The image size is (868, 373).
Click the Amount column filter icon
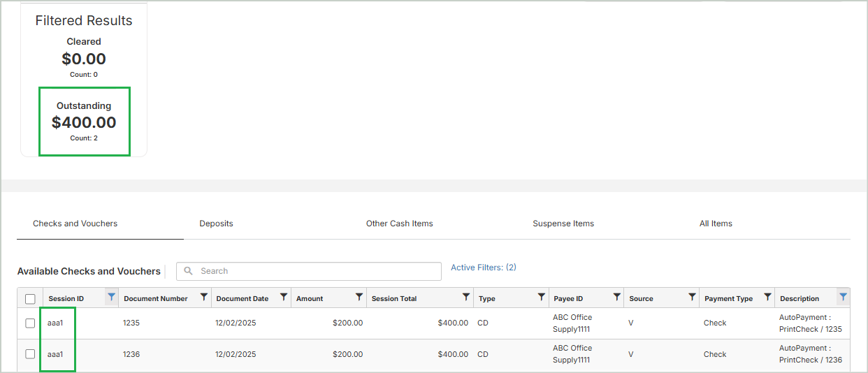click(359, 298)
